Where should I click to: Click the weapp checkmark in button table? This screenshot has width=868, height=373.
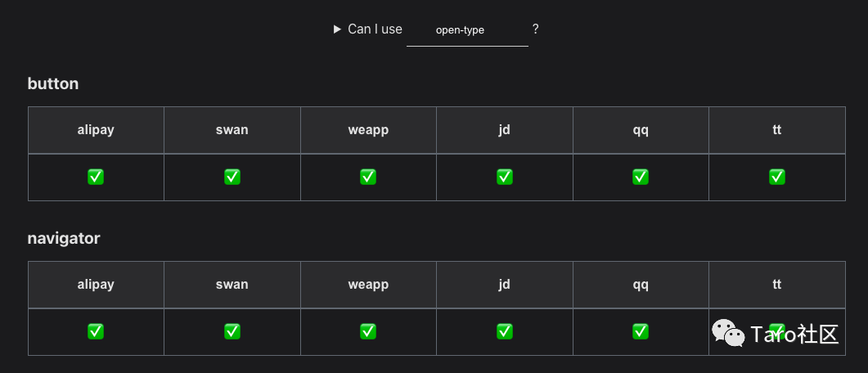pyautogui.click(x=368, y=177)
